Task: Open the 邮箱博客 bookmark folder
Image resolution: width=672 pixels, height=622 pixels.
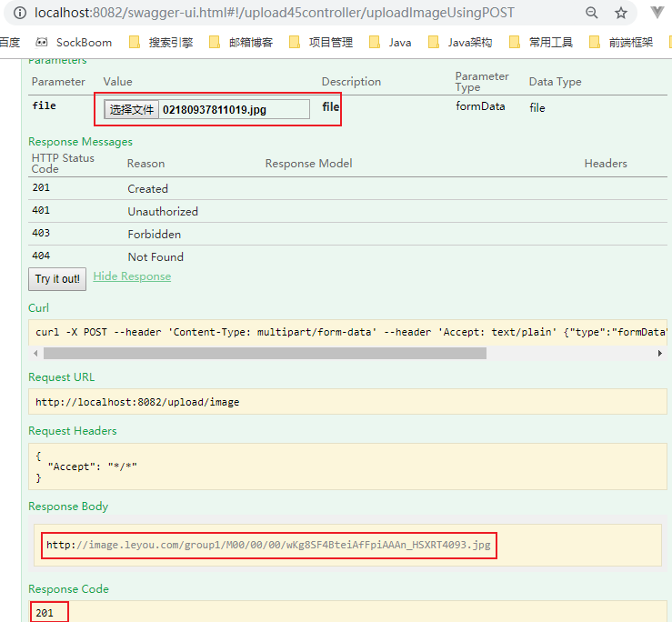Action: click(241, 43)
